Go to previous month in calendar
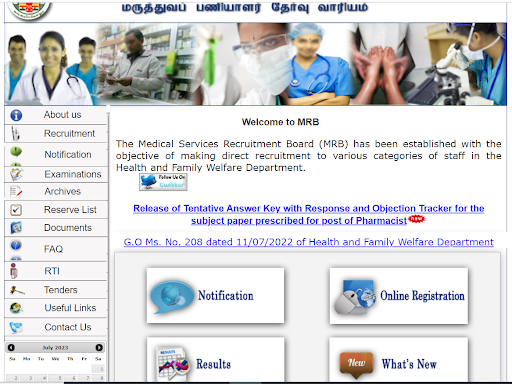512x384 pixels. point(11,347)
